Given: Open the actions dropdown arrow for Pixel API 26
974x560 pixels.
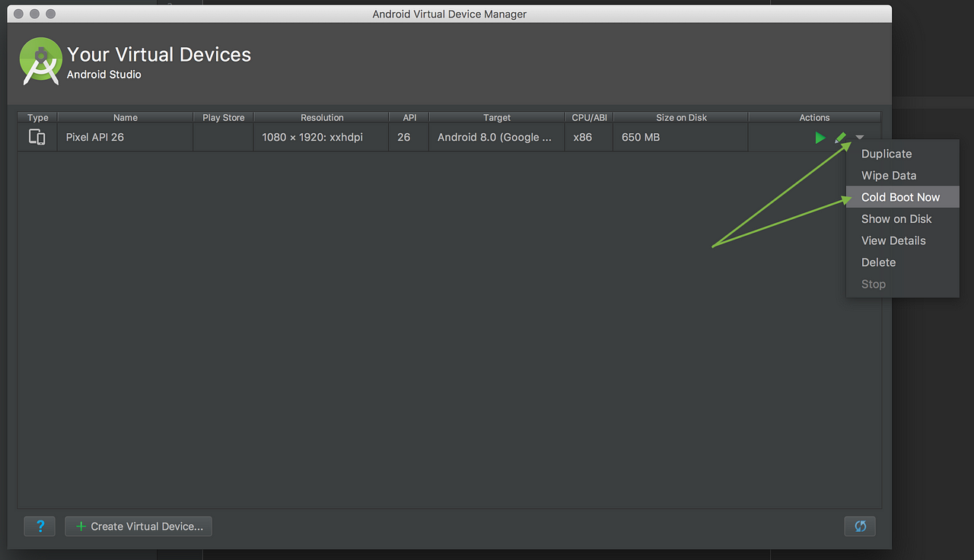Looking at the screenshot, I should (x=860, y=138).
